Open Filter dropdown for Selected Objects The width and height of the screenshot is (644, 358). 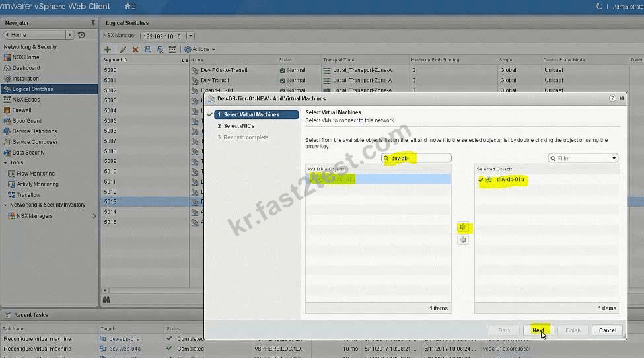(x=614, y=159)
